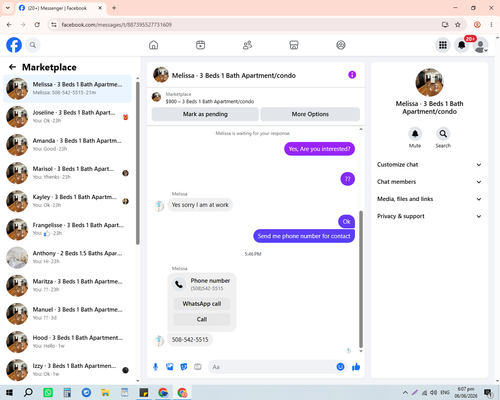500x400 pixels.
Task: Expand Chat members section
Action: pyautogui.click(x=429, y=182)
